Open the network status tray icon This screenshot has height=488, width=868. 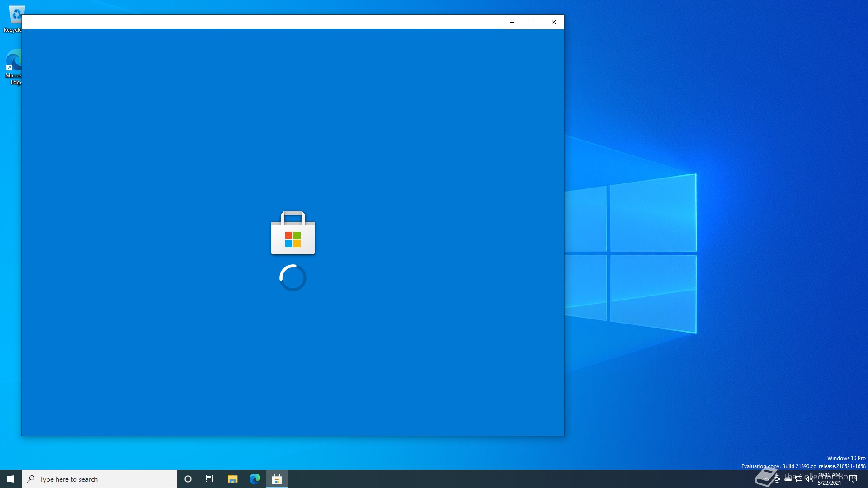[799, 479]
